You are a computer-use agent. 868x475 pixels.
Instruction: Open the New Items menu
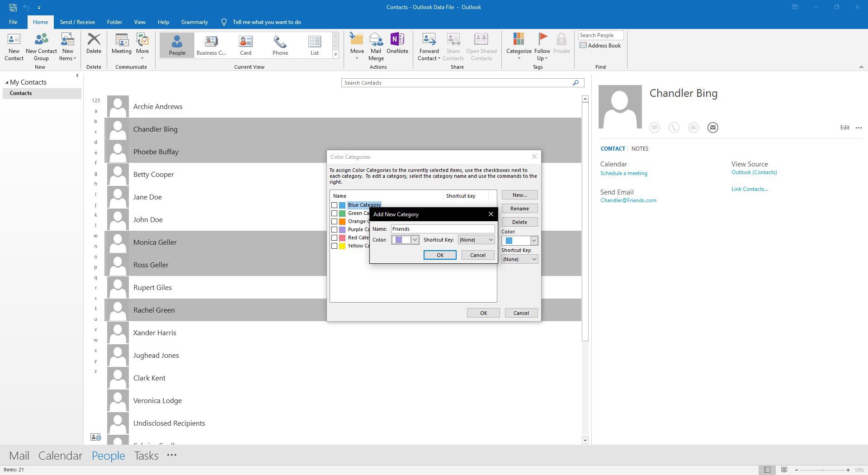[67, 47]
